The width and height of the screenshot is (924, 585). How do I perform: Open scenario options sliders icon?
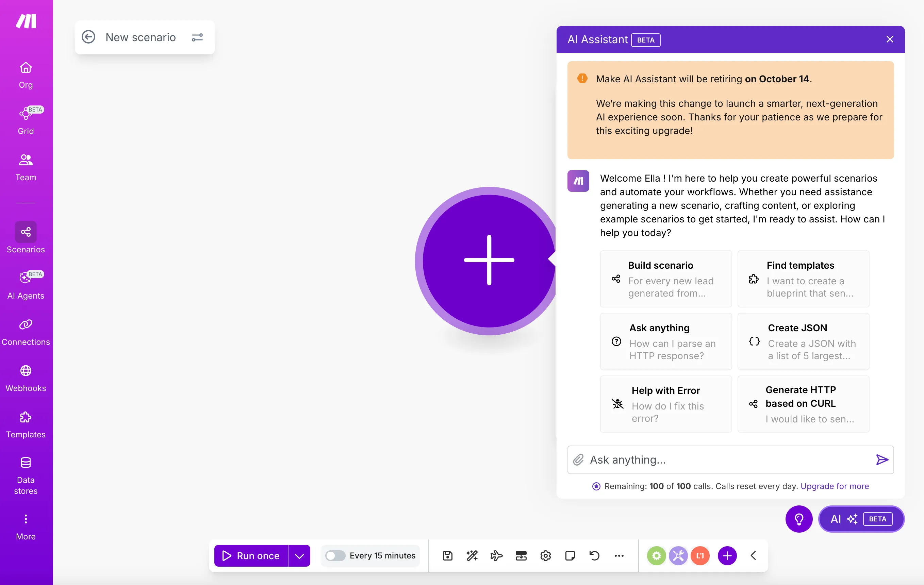197,37
